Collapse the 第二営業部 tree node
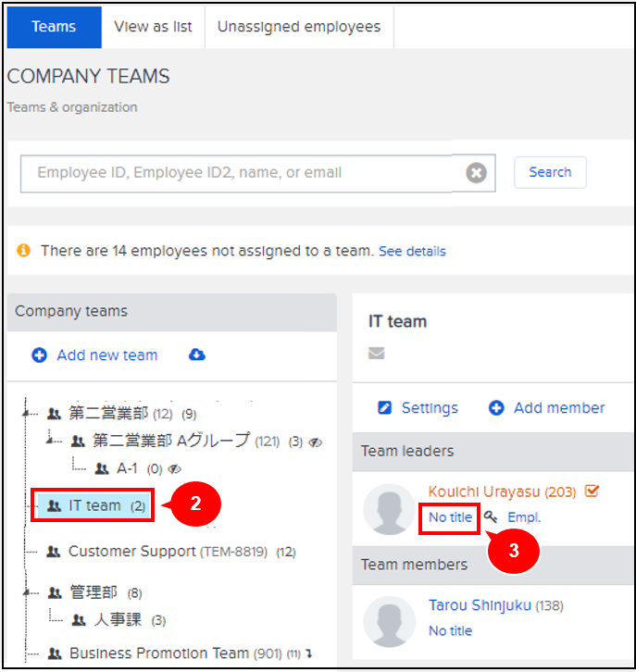The image size is (636, 672). (26, 413)
